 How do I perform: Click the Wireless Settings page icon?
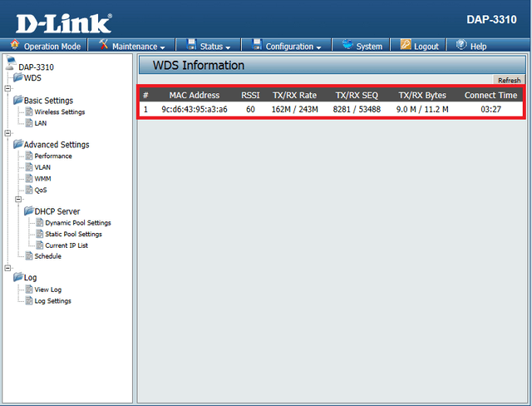[x=29, y=111]
